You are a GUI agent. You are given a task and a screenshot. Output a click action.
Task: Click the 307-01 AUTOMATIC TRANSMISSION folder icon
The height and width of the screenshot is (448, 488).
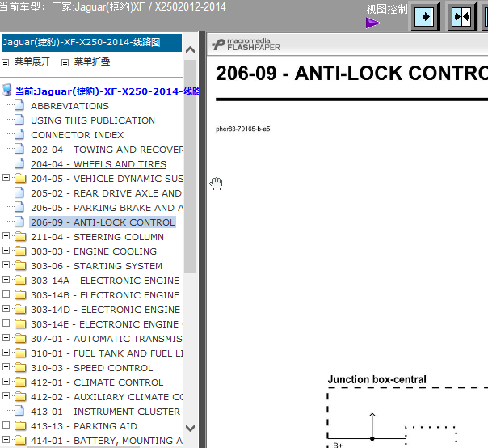click(20, 338)
